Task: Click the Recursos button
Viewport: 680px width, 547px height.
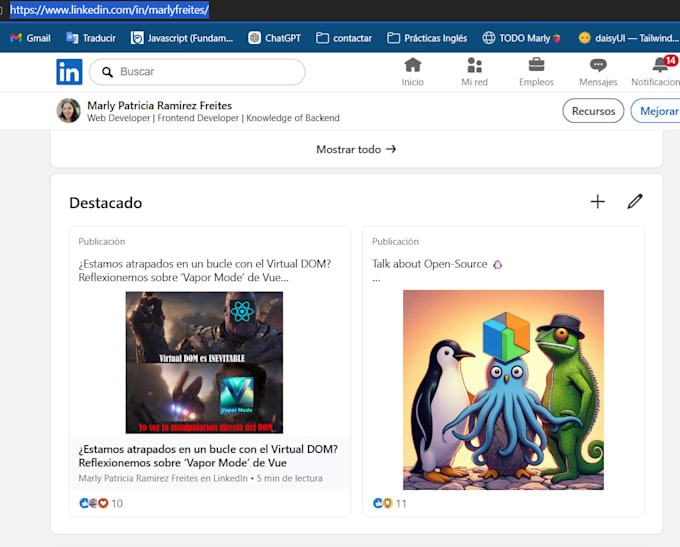Action: pyautogui.click(x=593, y=111)
